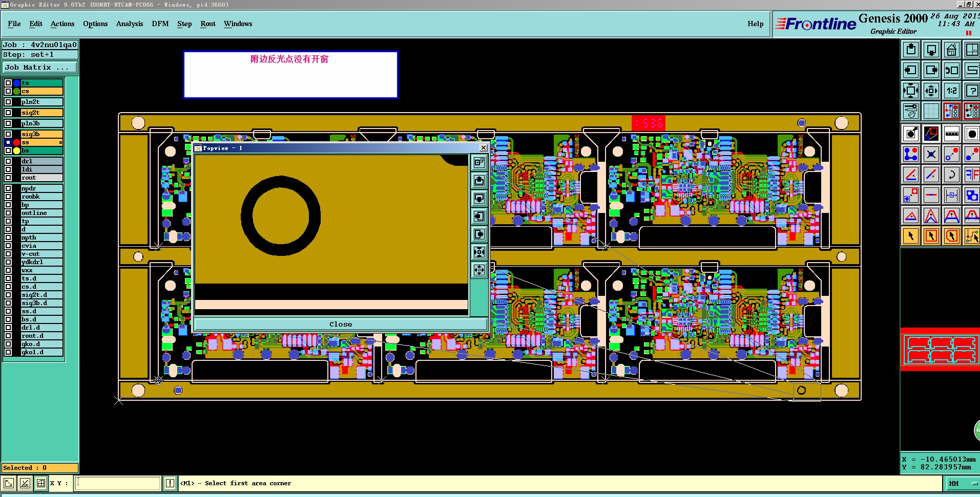
Task: Click the pan left icon in right toolbar
Action: coord(911,70)
